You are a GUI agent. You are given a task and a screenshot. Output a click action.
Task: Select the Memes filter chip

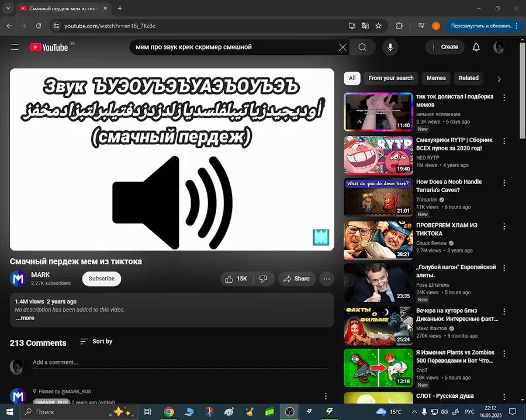436,78
